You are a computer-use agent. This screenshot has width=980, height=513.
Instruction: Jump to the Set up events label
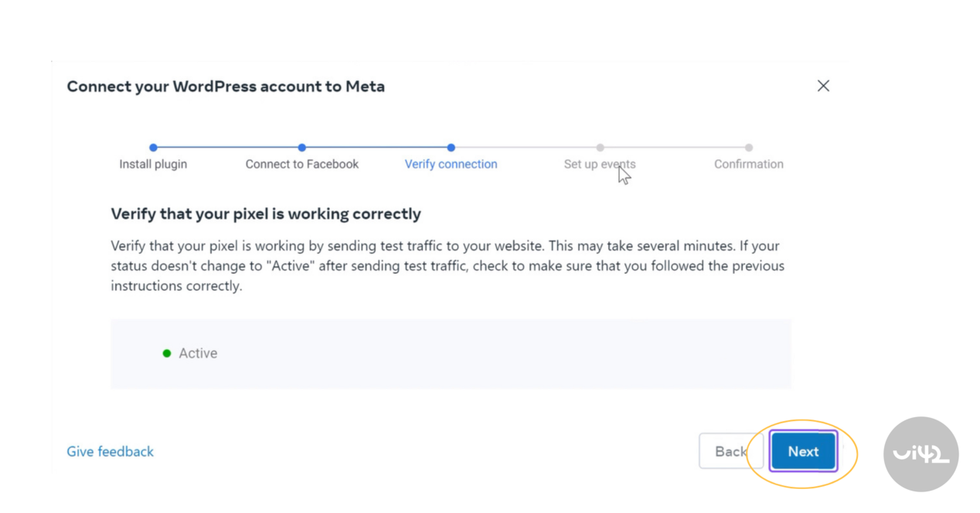[599, 164]
